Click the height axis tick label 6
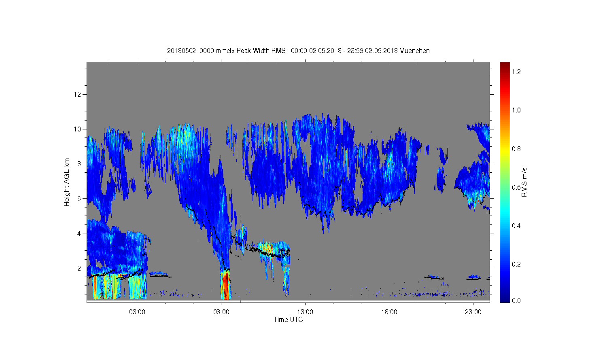Screen dimensions: 607x364 (x=79, y=199)
